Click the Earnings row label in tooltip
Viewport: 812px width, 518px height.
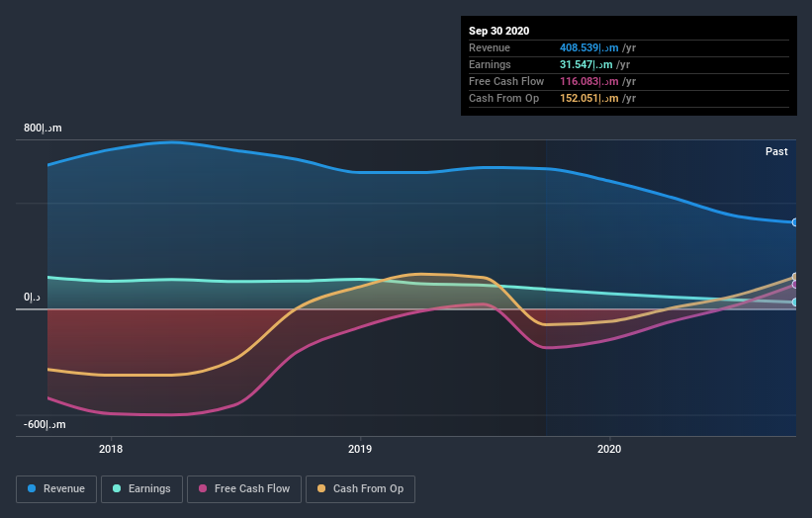coord(490,64)
